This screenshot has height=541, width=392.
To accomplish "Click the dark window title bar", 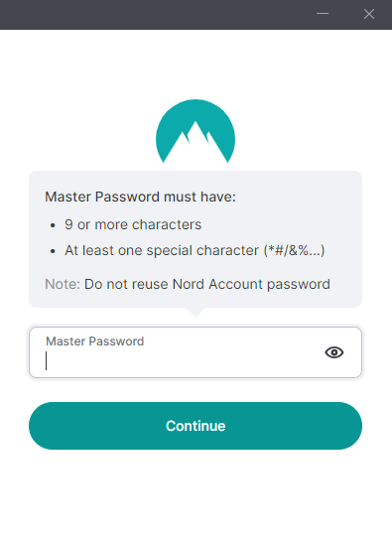I will [x=155, y=15].
